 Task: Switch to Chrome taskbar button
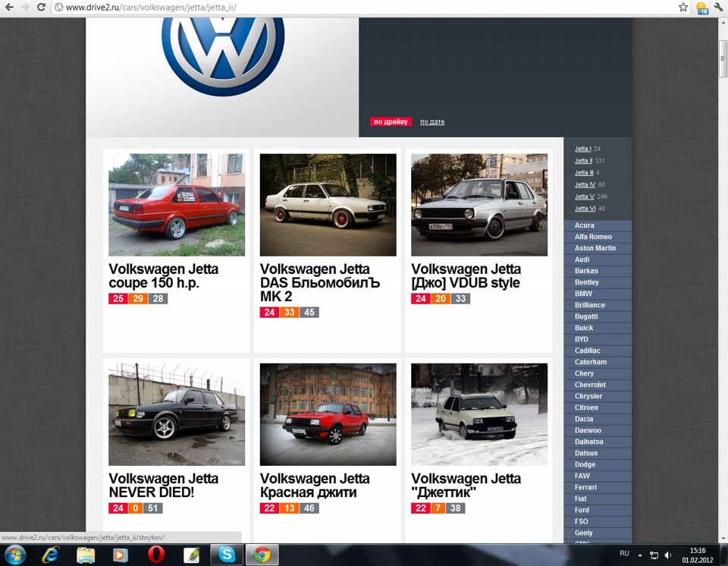[262, 555]
